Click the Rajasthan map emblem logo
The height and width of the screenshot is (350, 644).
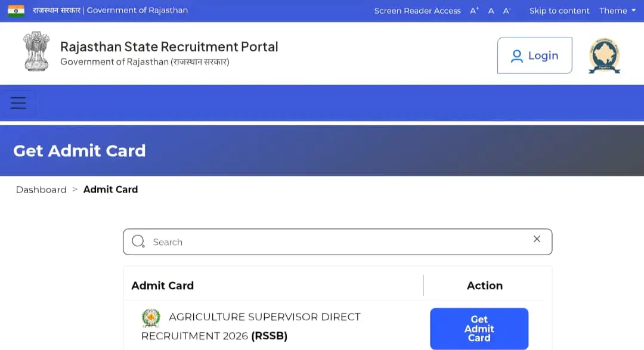click(604, 56)
